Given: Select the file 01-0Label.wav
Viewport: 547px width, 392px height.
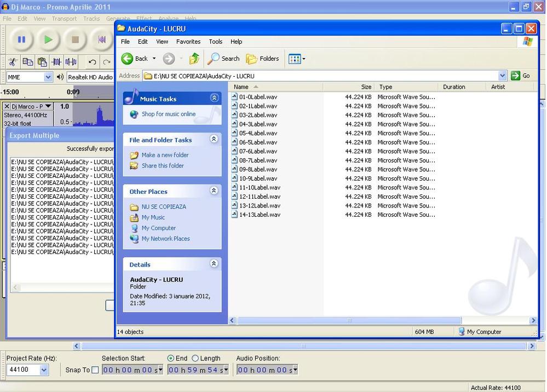Looking at the screenshot, I should point(258,97).
